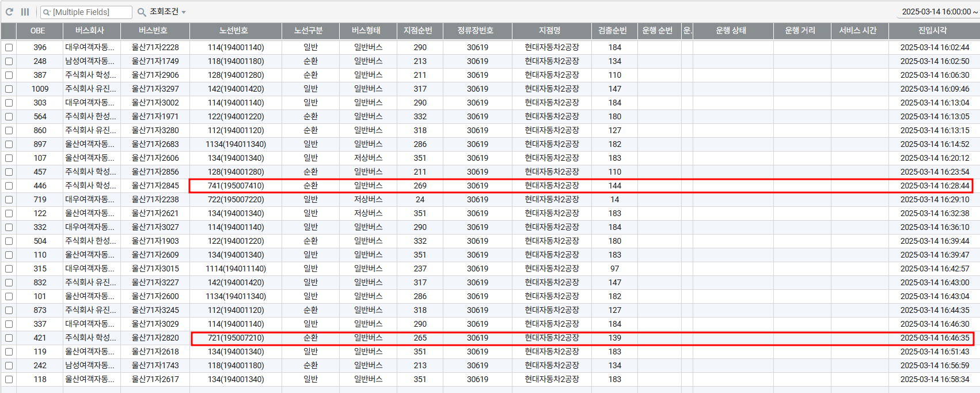
Task: Select entry time 2025-03-14 16:28:44
Action: [935, 186]
